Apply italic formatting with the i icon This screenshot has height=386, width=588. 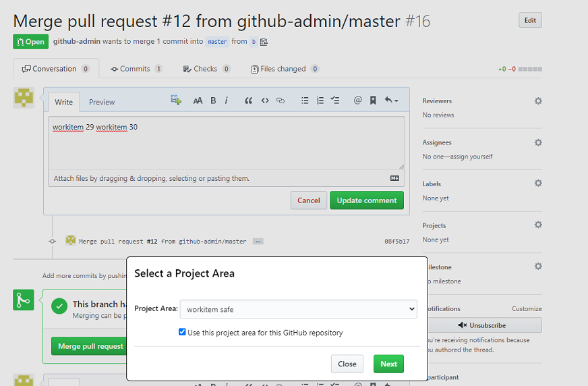point(226,101)
